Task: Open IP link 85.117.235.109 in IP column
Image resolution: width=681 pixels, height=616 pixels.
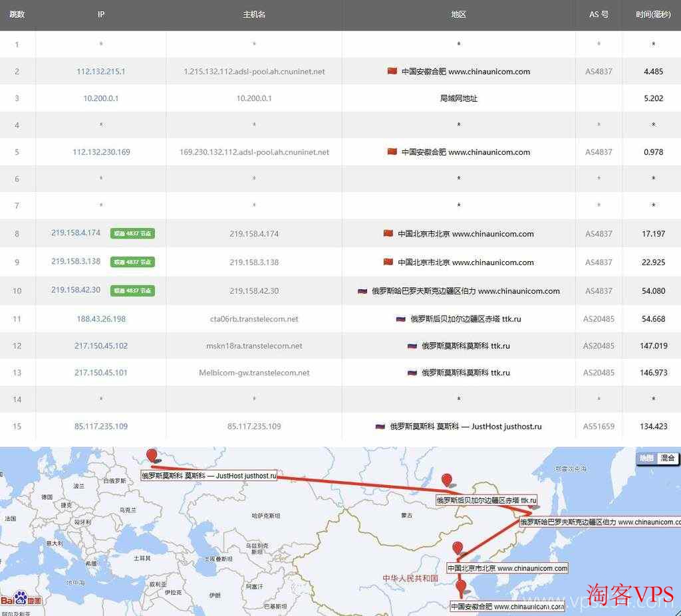Action: point(101,427)
